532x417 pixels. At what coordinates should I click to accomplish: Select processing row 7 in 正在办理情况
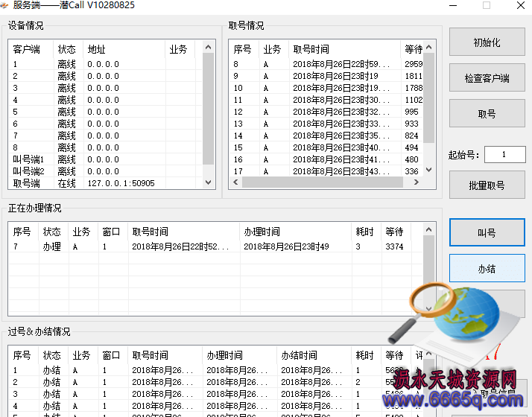215,246
